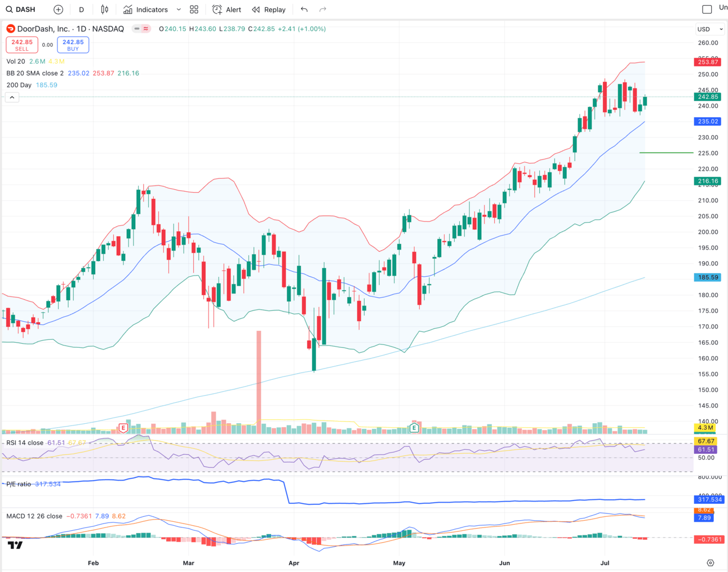Expand favorite indicators chevron next to Indicators

pyautogui.click(x=179, y=10)
